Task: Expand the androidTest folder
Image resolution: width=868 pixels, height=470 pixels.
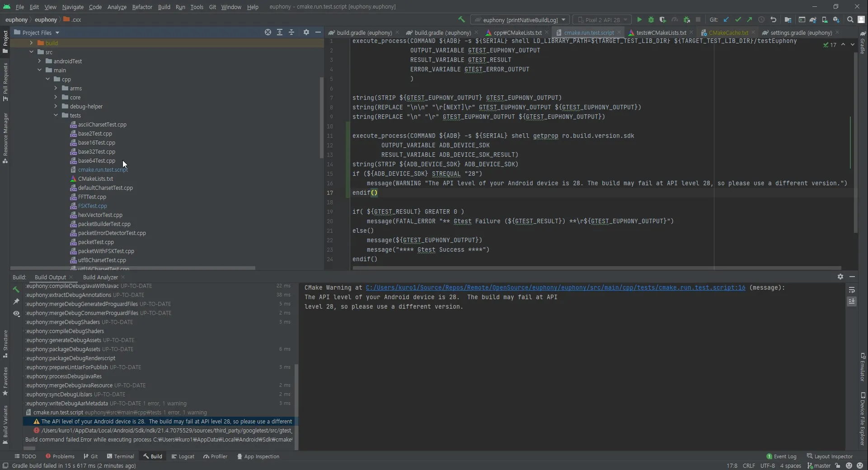Action: [40, 61]
